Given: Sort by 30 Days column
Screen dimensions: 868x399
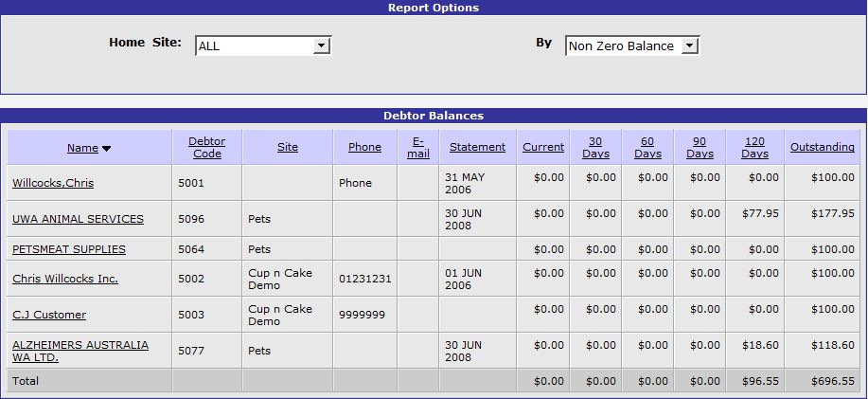Looking at the screenshot, I should [595, 147].
